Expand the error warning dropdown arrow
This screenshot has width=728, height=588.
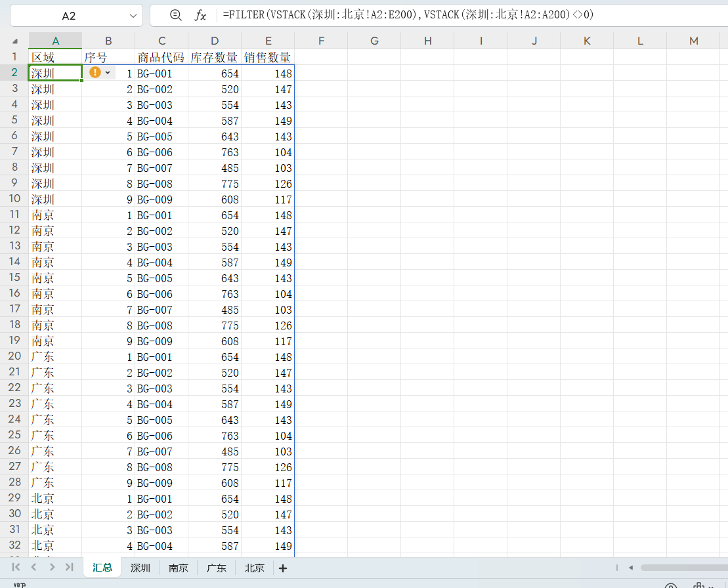pos(108,73)
